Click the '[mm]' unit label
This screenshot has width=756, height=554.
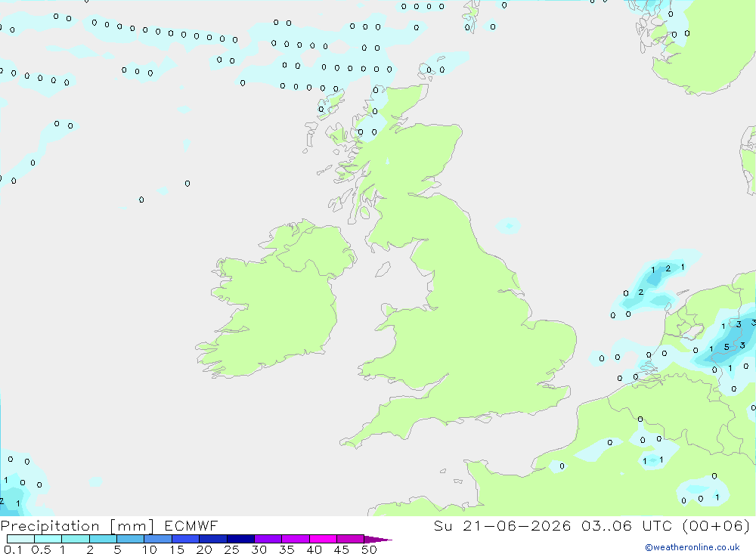(x=132, y=526)
